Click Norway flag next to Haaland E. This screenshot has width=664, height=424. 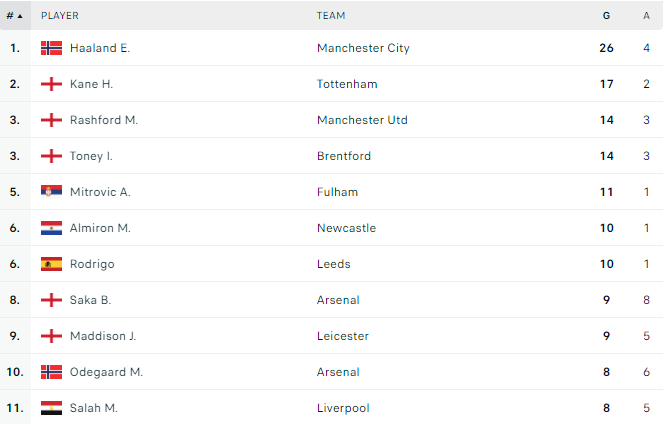tap(51, 48)
